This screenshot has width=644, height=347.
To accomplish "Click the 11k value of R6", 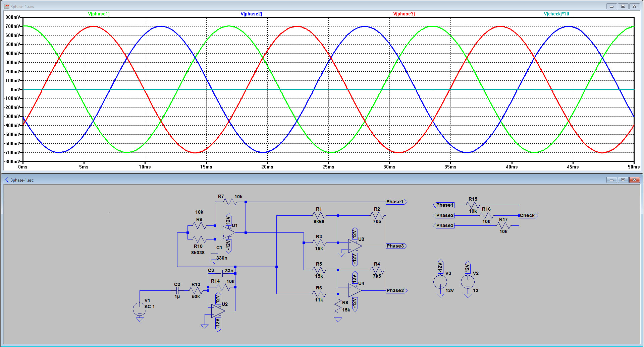I will pos(319,300).
